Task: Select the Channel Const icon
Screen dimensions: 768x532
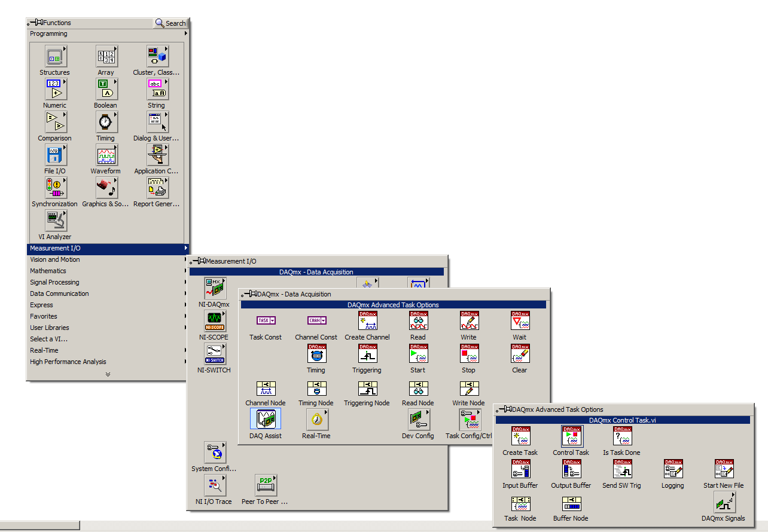Action: [316, 321]
